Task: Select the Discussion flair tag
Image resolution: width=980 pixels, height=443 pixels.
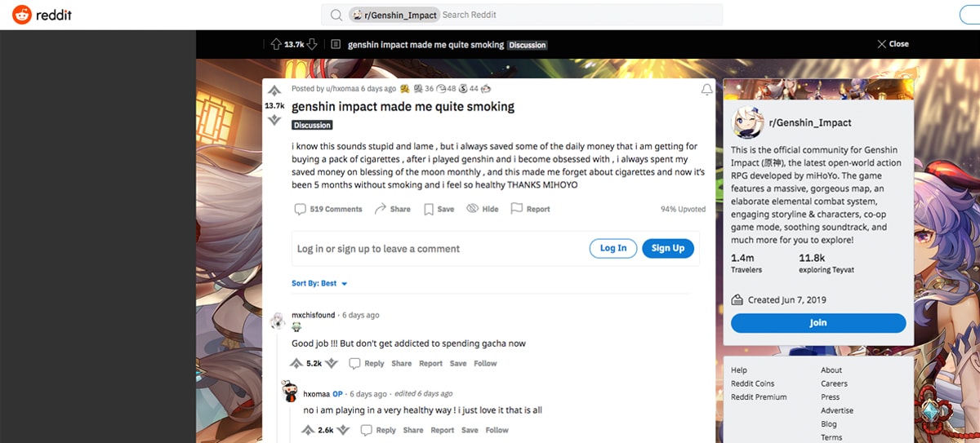Action: (x=313, y=125)
